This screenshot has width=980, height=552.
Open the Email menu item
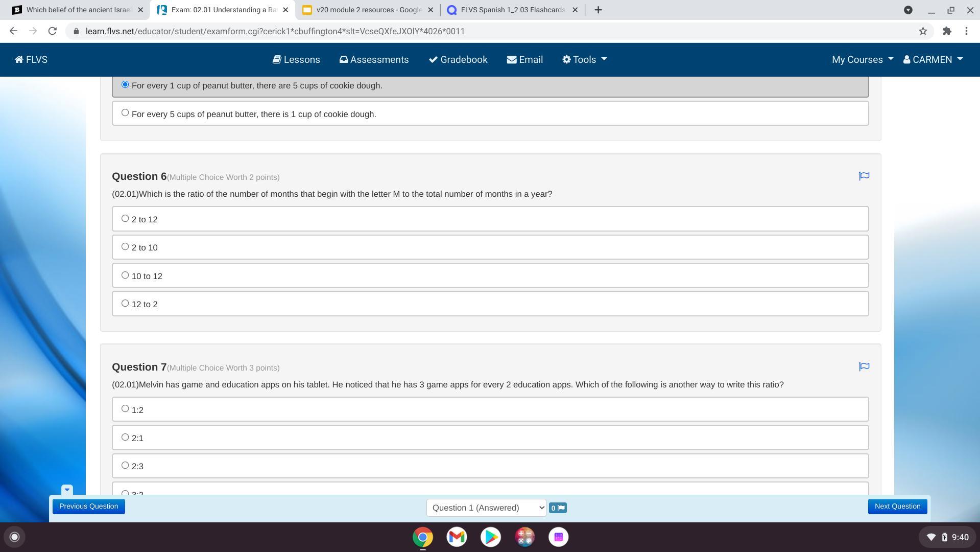[524, 60]
